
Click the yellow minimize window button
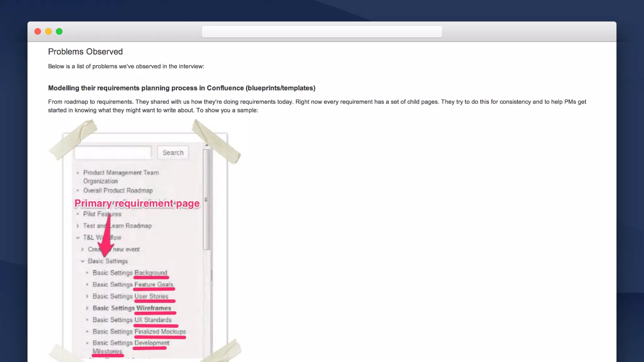pyautogui.click(x=48, y=31)
